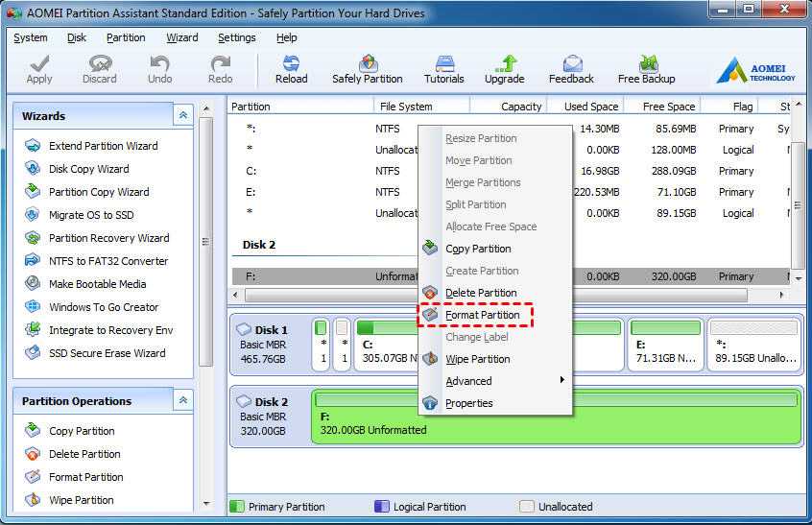Screen dimensions: 812x525
Task: Click the Redo arrow icon
Action: click(x=220, y=63)
